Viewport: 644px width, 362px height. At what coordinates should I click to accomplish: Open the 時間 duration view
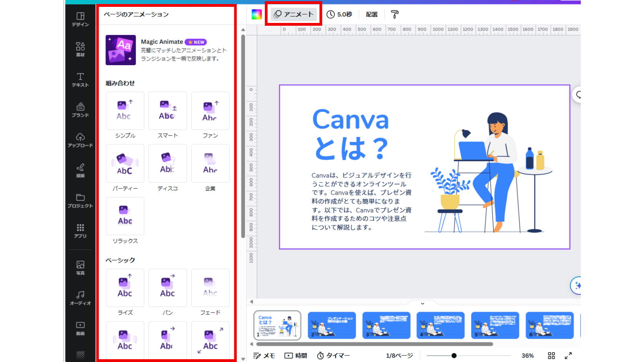pos(296,356)
